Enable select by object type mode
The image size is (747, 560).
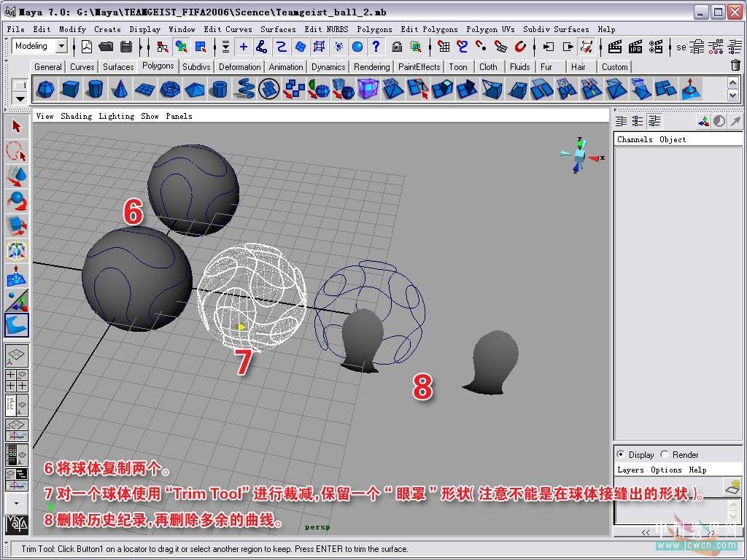click(x=181, y=47)
